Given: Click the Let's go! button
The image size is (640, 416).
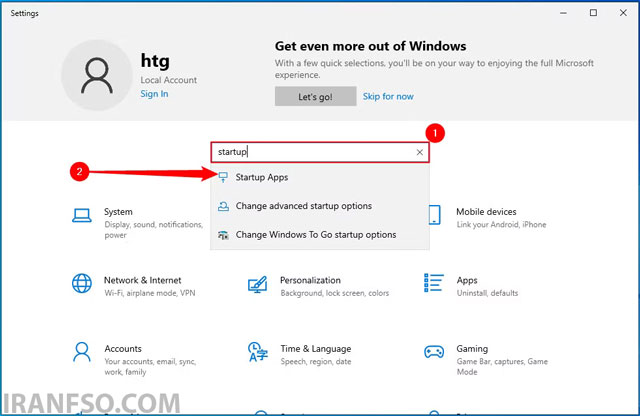Looking at the screenshot, I should 316,96.
